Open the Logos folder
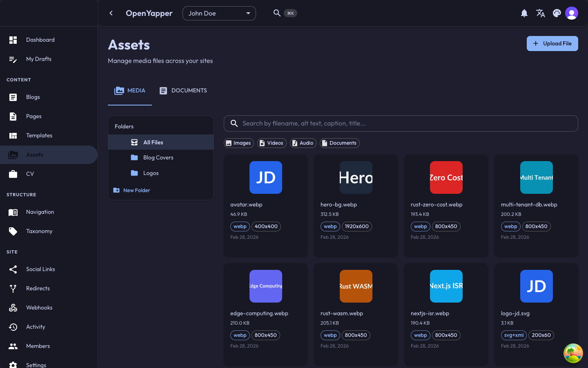This screenshot has width=588, height=368. (x=151, y=173)
